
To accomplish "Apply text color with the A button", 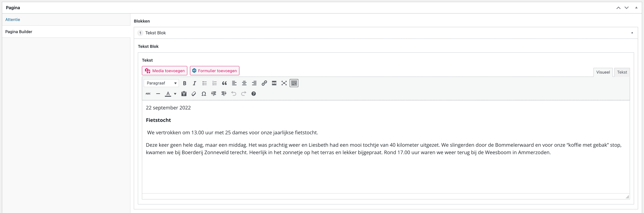I will pyautogui.click(x=168, y=94).
